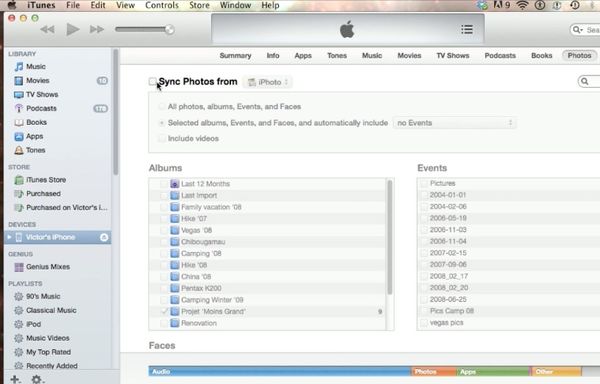The width and height of the screenshot is (600, 384).
Task: Open Recently Added playlist
Action: click(52, 366)
